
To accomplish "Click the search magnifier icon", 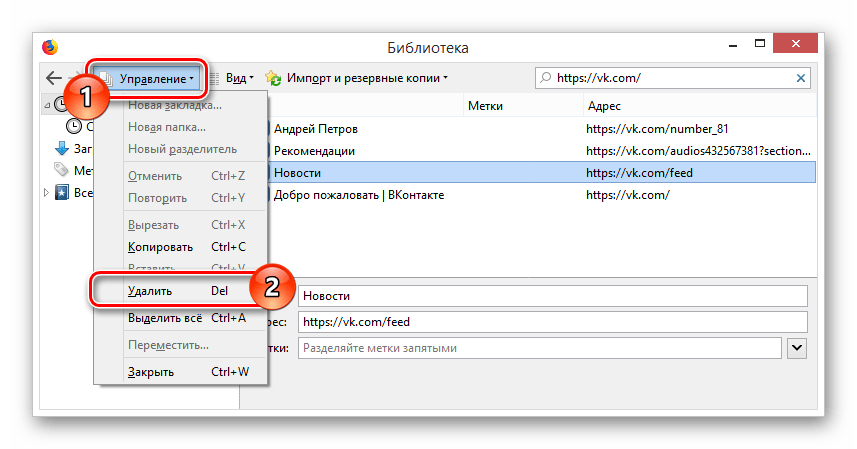I will 545,78.
